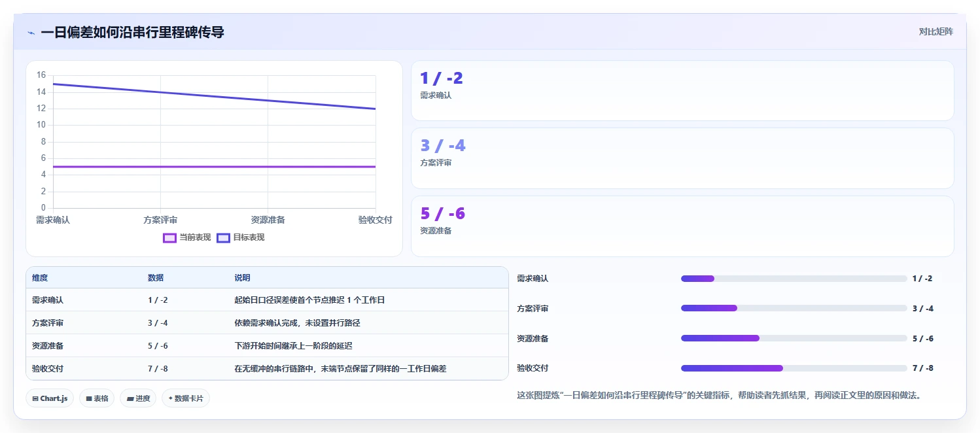Click description 依赖需求确认完成,未设置并行路径
Screen dimensions: 980x433
tap(298, 323)
